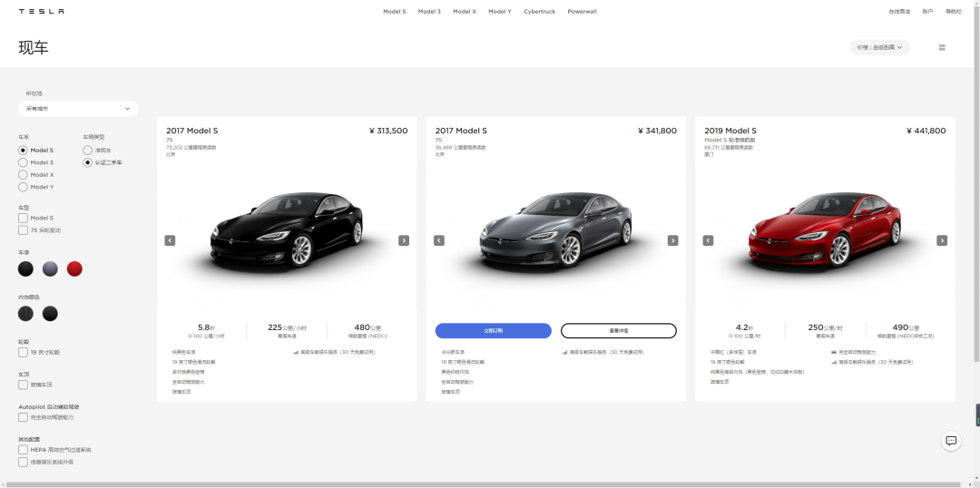Viewport: 980px width, 488px height.
Task: Open Model S in top navigation
Action: [395, 11]
